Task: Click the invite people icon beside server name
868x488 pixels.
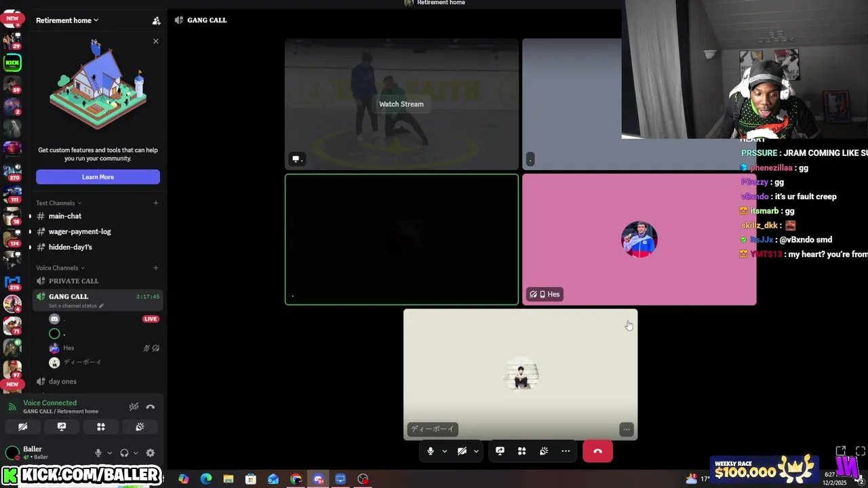Action: (x=156, y=20)
